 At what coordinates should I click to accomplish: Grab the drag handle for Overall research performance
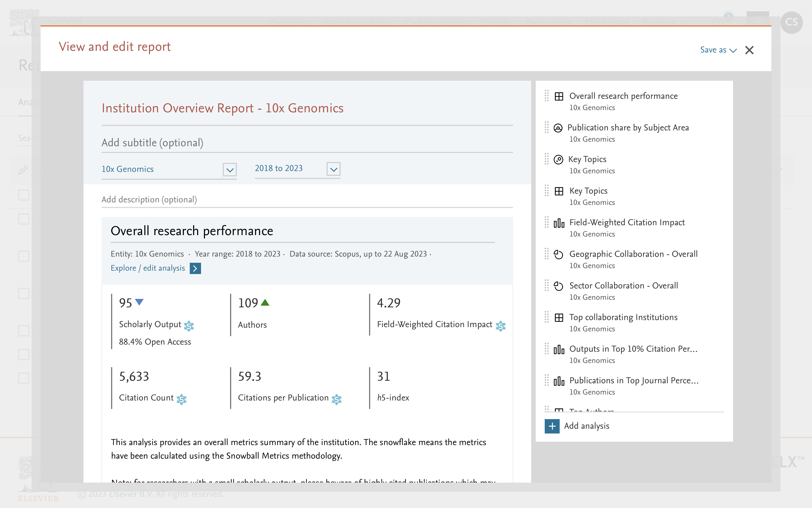(547, 96)
